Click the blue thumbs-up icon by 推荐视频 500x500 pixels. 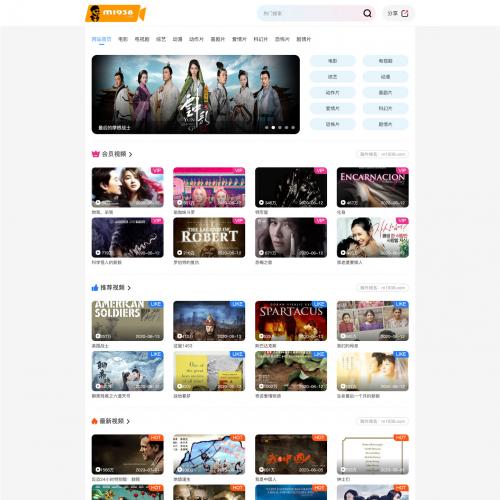[x=95, y=288]
